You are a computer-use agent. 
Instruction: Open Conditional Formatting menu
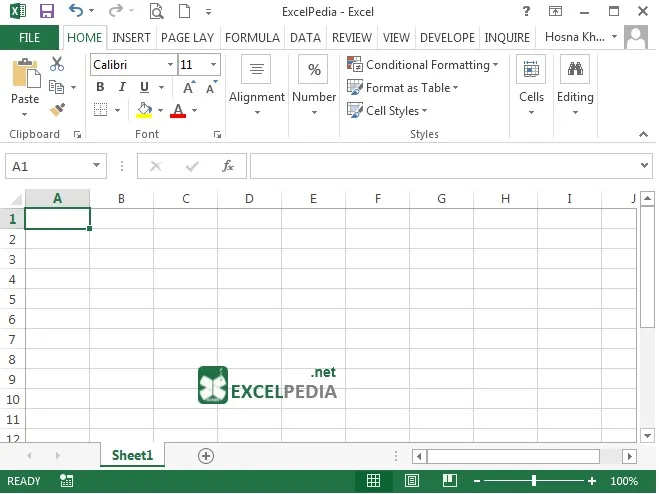point(423,65)
